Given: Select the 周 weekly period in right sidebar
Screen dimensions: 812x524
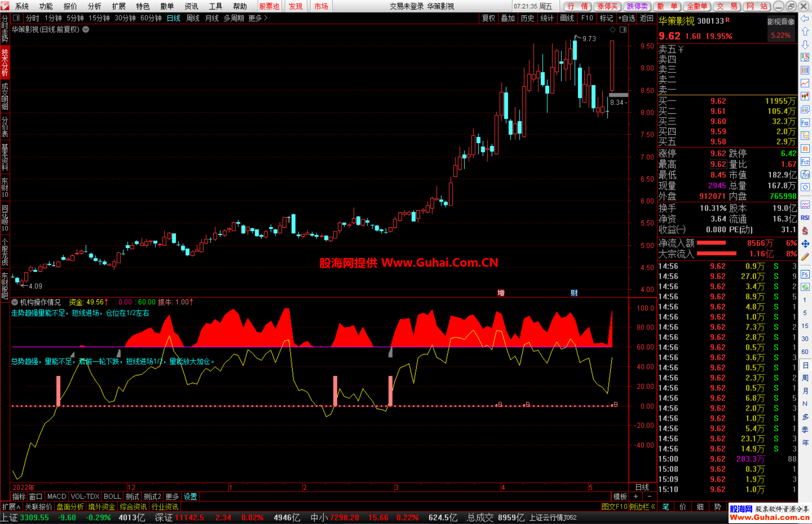Looking at the screenshot, I should tap(805, 378).
